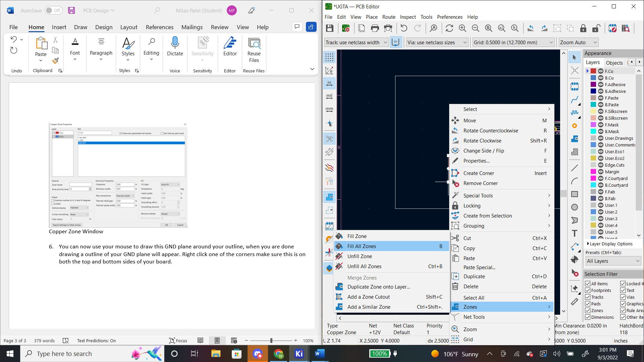Select the Draw Rectangle tool
The image size is (644, 362).
click(575, 194)
